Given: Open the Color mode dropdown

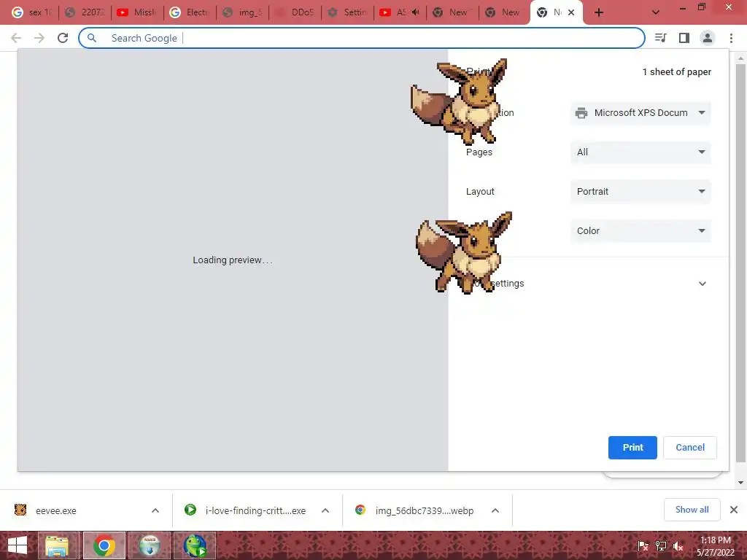Looking at the screenshot, I should [x=640, y=231].
